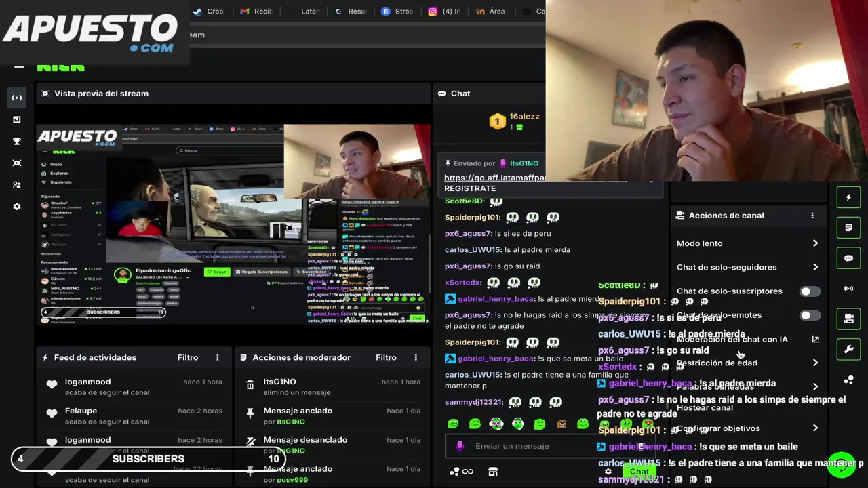This screenshot has width=868, height=488.
Task: Open the shop storefront icon below chat
Action: [493, 472]
